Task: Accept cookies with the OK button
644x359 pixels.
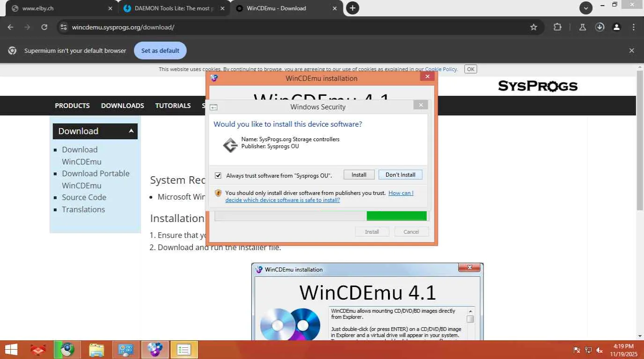Action: coord(470,69)
